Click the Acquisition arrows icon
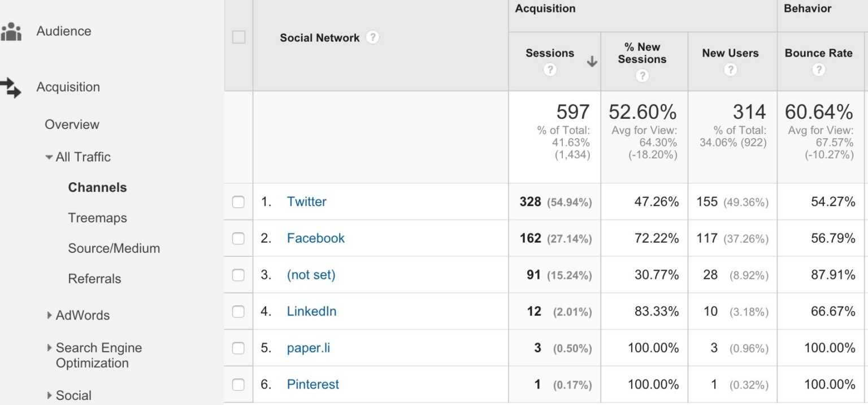 click(11, 87)
